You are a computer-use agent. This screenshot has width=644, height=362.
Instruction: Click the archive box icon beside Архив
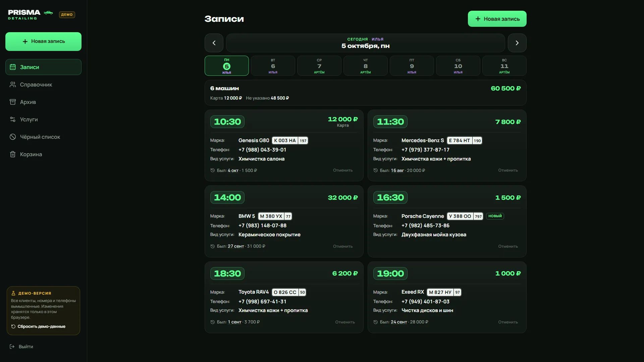coord(13,102)
